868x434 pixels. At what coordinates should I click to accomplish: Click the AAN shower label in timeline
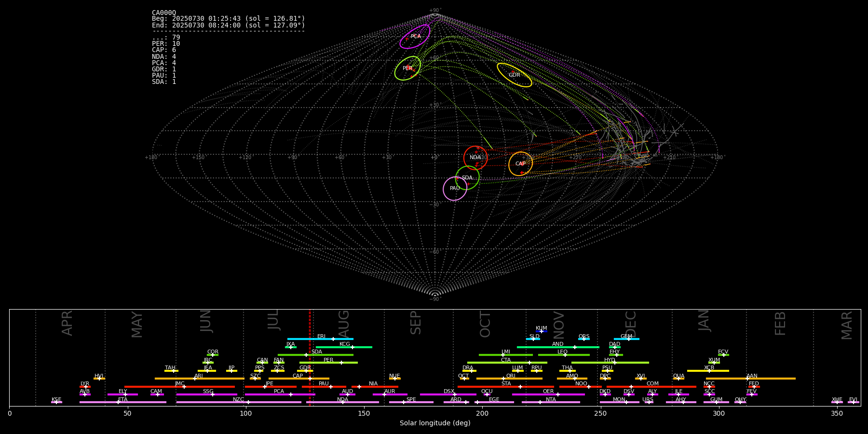(x=752, y=376)
